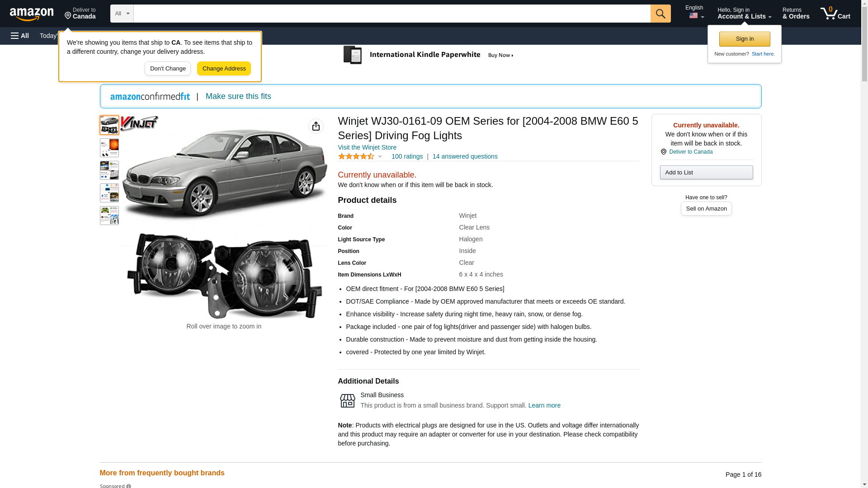Expand the search category All dropdown
The width and height of the screenshot is (868, 488).
pos(122,14)
